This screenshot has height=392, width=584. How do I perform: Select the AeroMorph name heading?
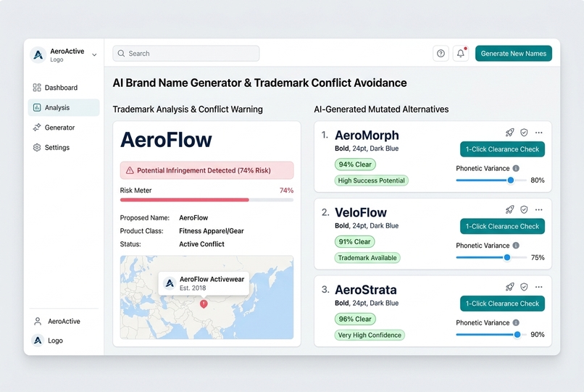[367, 135]
